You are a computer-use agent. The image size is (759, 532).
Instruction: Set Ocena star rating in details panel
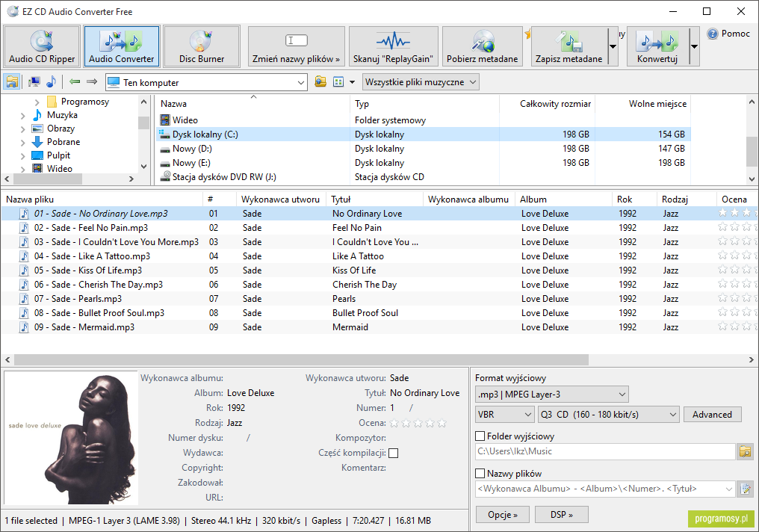point(418,423)
